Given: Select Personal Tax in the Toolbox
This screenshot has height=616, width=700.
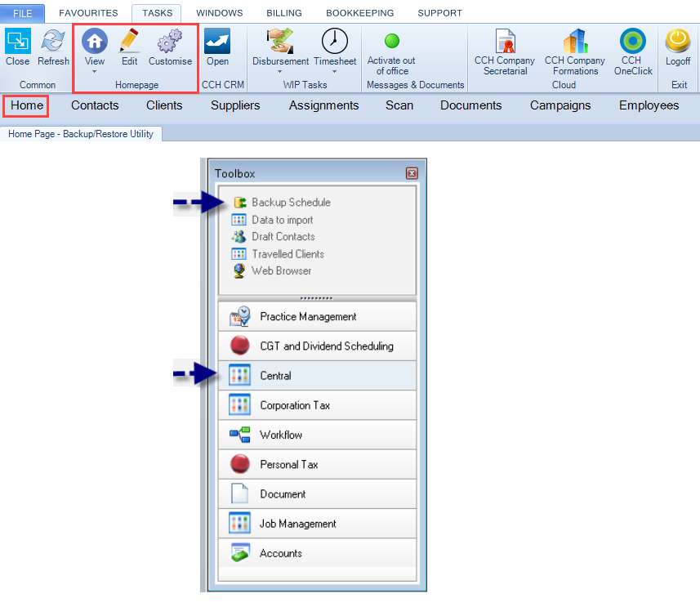Looking at the screenshot, I should [x=317, y=464].
